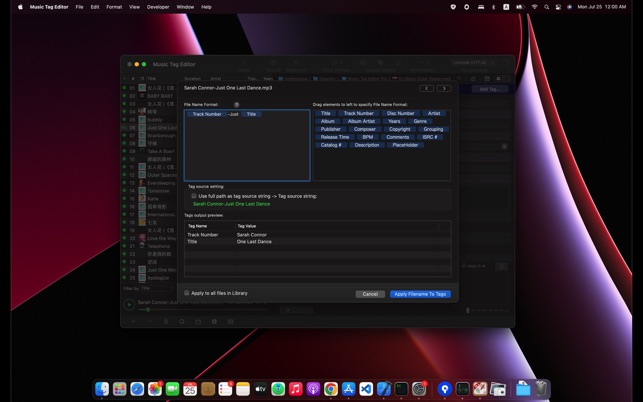Open the Edit menu

(95, 7)
